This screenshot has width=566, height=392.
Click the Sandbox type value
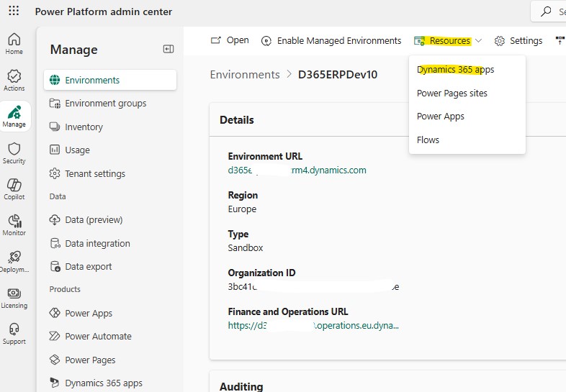[x=246, y=247]
